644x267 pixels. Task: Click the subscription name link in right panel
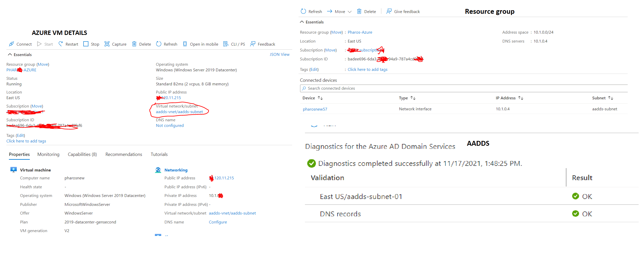[366, 50]
